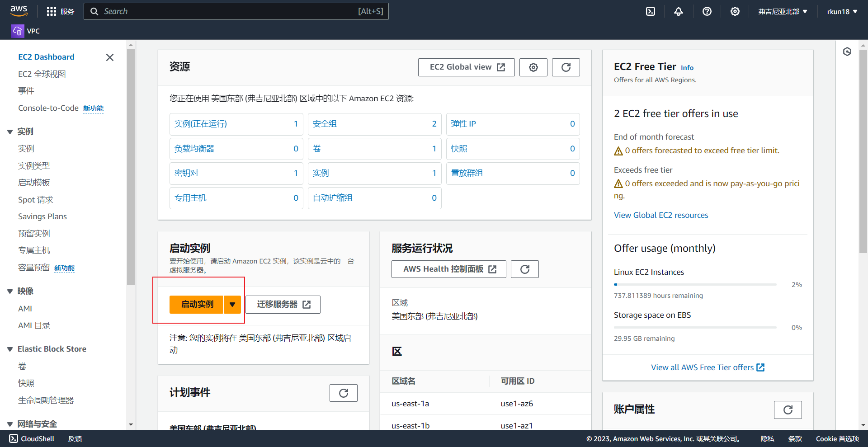This screenshot has height=447, width=868.
Task: Collapse the 网络与安全 sidebar section
Action: pyautogui.click(x=10, y=424)
